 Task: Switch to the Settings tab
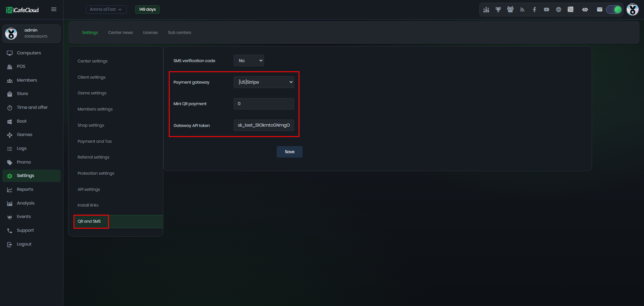pos(90,33)
